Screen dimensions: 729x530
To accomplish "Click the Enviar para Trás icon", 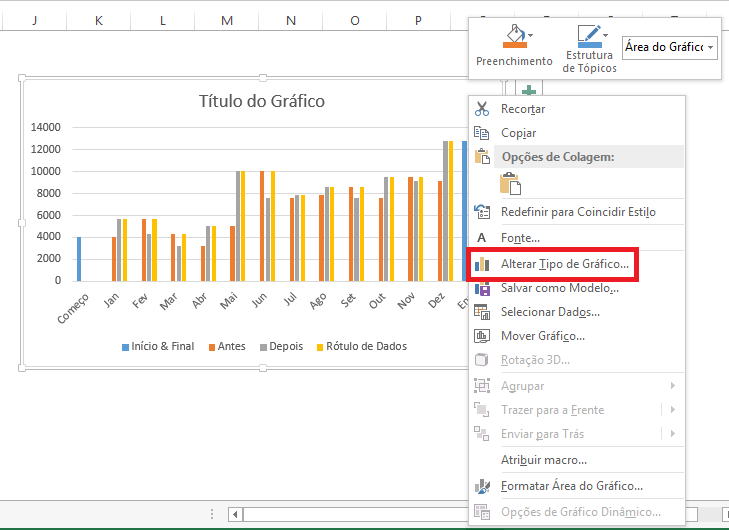I will tap(482, 434).
